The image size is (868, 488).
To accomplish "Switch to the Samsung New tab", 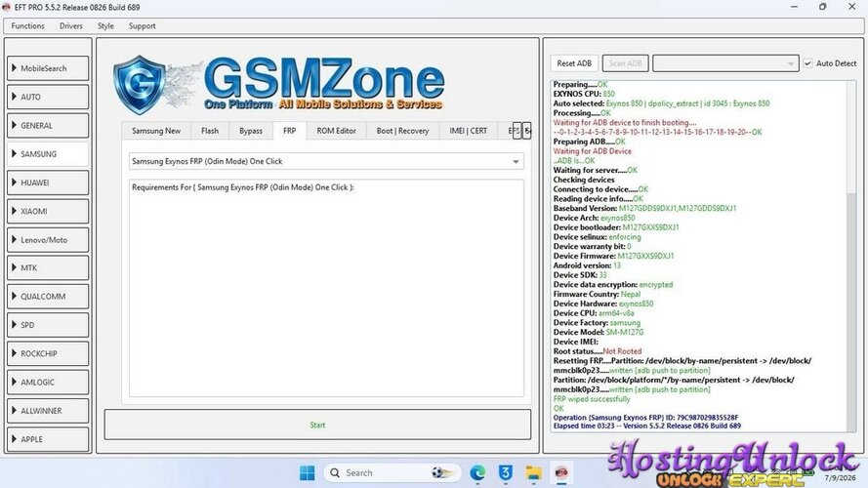I will click(156, 131).
